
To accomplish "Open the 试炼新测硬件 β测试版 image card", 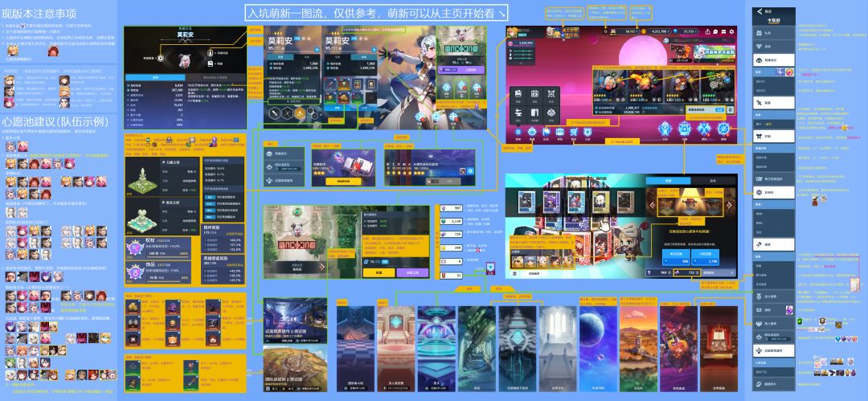I will click(295, 321).
